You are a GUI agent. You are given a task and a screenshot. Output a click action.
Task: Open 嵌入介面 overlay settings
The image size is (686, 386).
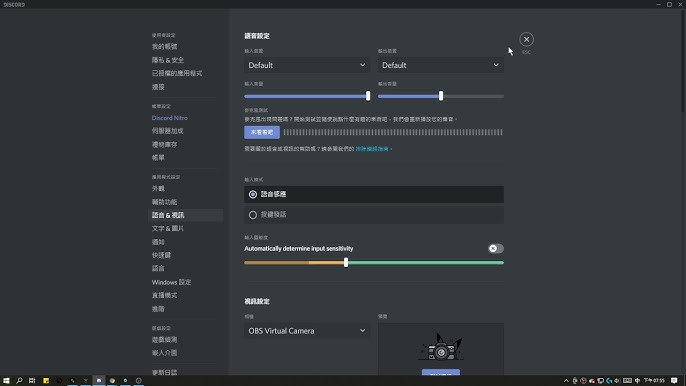[164, 353]
